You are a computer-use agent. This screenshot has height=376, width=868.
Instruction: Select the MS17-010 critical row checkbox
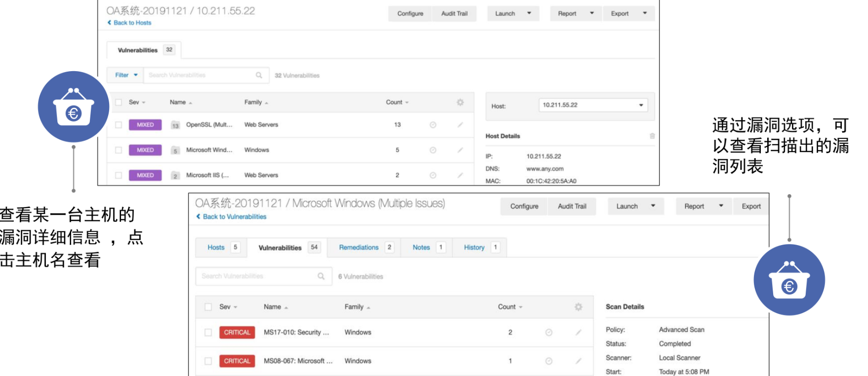point(208,333)
